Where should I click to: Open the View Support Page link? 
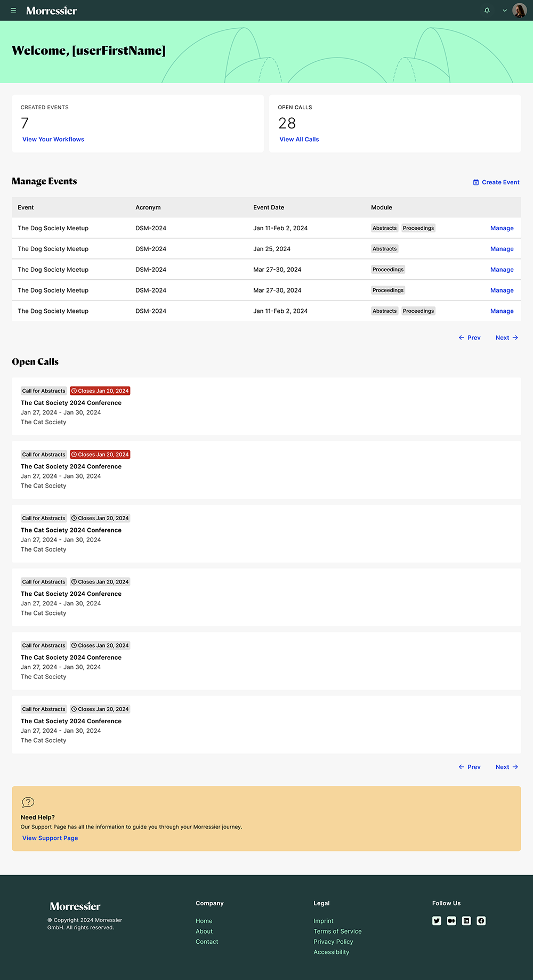pos(50,838)
